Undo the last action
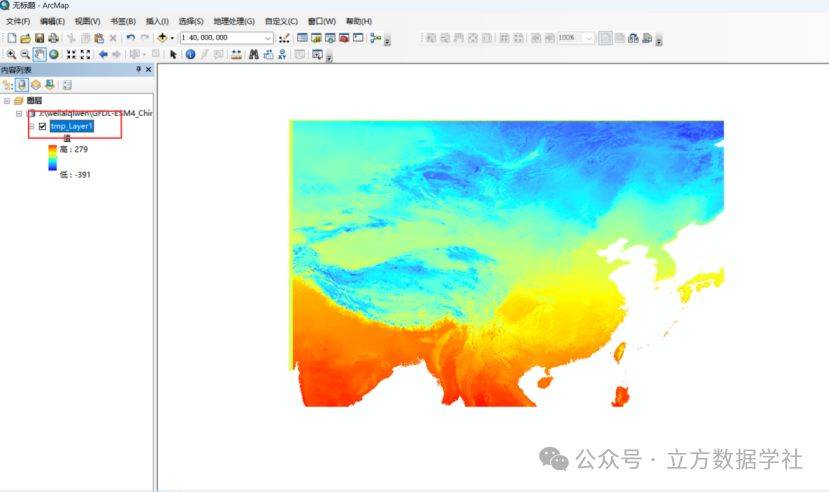 tap(130, 38)
